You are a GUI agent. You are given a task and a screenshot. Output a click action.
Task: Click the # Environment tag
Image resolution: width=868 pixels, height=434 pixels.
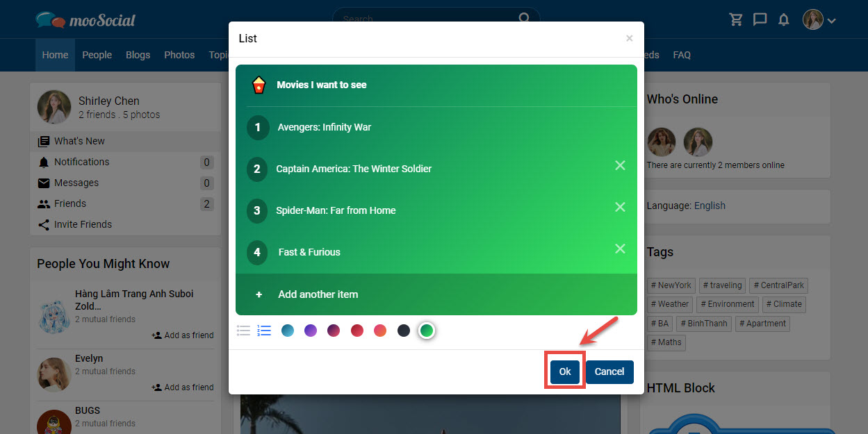pyautogui.click(x=728, y=304)
